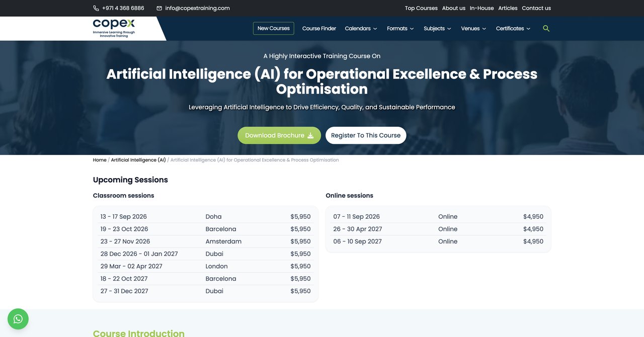The image size is (644, 337).
Task: Open Articles link
Action: [508, 8]
